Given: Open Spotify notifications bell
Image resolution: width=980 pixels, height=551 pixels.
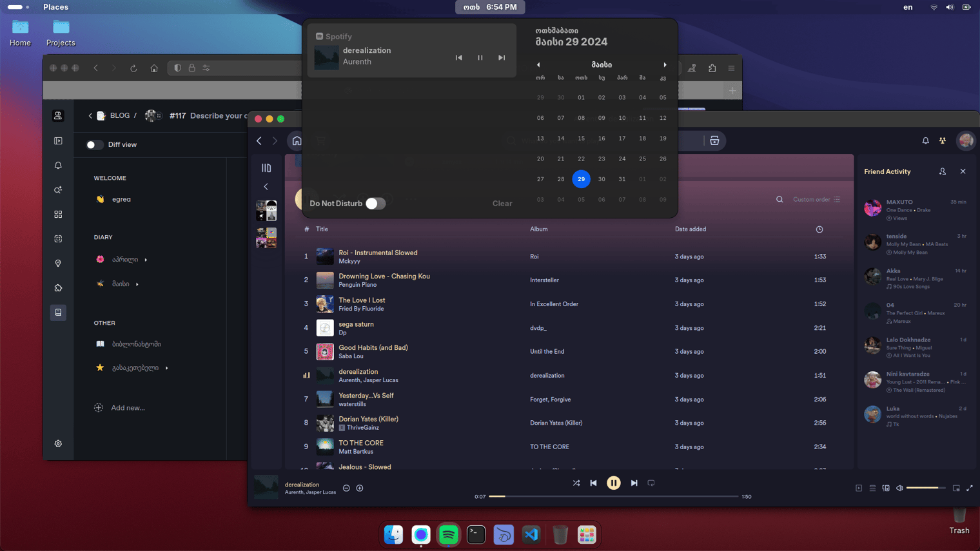Looking at the screenshot, I should [x=925, y=140].
